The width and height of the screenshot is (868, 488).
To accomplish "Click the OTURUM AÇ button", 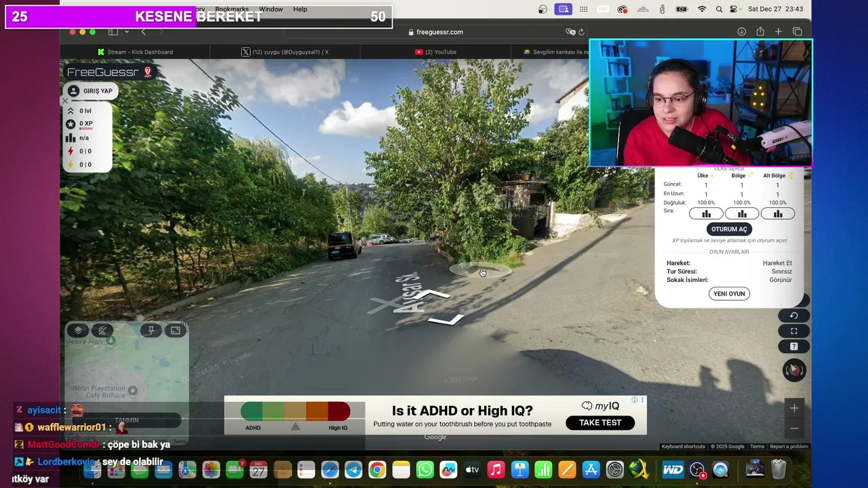I will pyautogui.click(x=729, y=229).
